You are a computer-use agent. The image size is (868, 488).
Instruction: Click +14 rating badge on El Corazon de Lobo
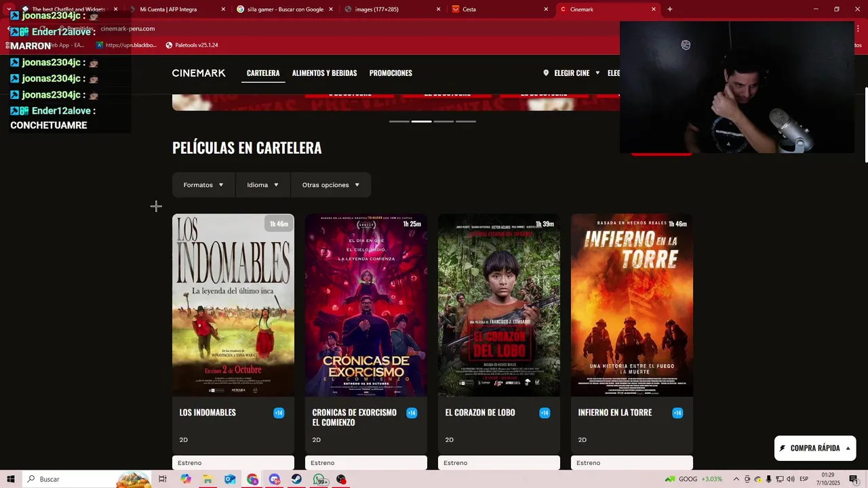coord(545,413)
